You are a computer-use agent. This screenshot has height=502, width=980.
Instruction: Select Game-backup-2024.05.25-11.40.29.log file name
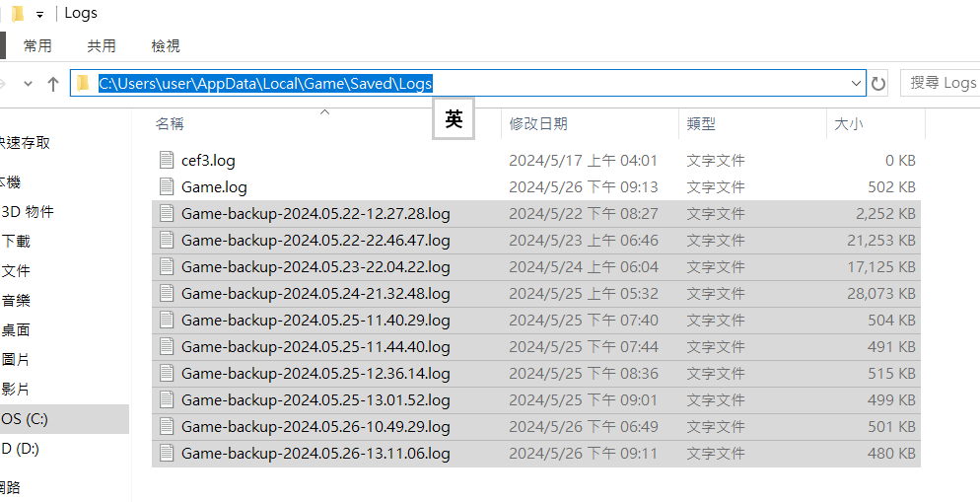(x=315, y=321)
